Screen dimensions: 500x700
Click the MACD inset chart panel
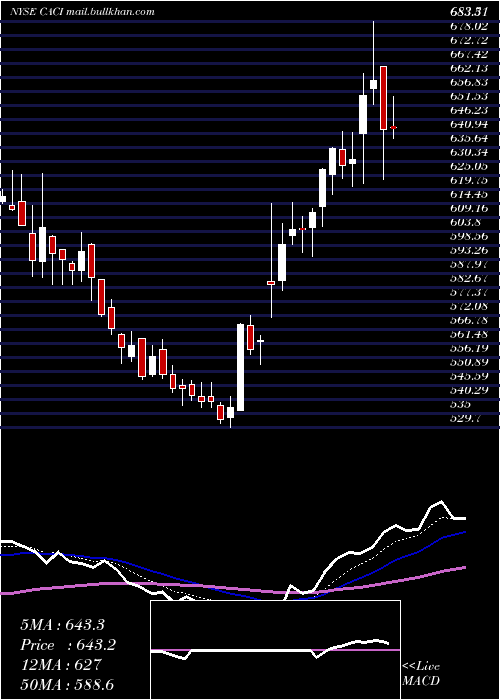(x=275, y=650)
